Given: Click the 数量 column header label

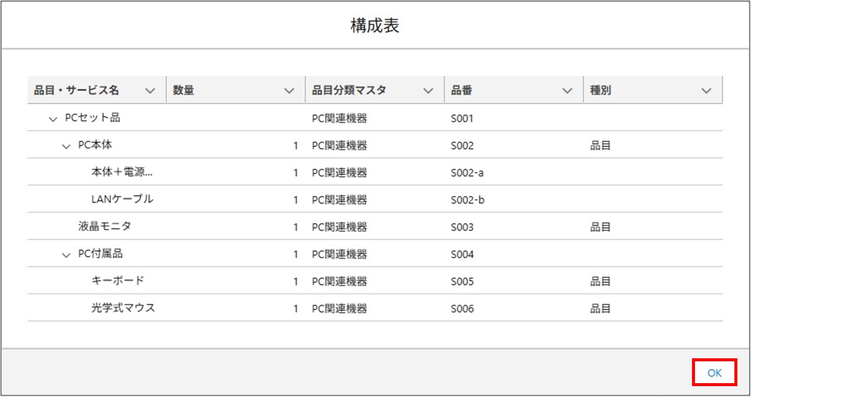Looking at the screenshot, I should pos(184,90).
